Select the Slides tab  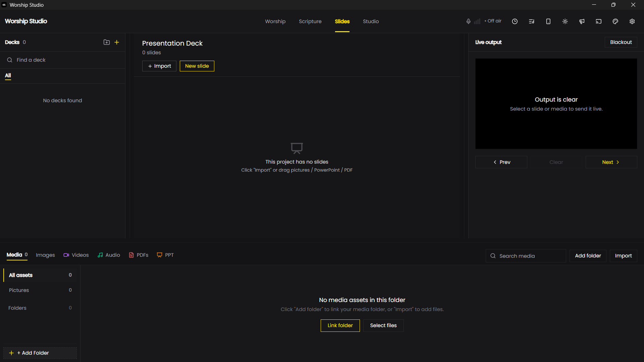click(x=342, y=21)
